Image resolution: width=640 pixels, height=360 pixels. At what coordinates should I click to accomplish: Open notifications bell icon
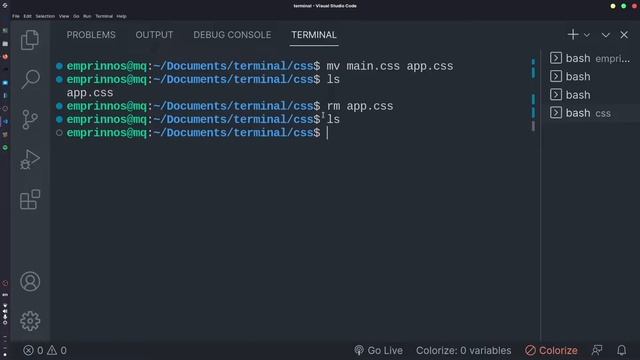pyautogui.click(x=621, y=350)
